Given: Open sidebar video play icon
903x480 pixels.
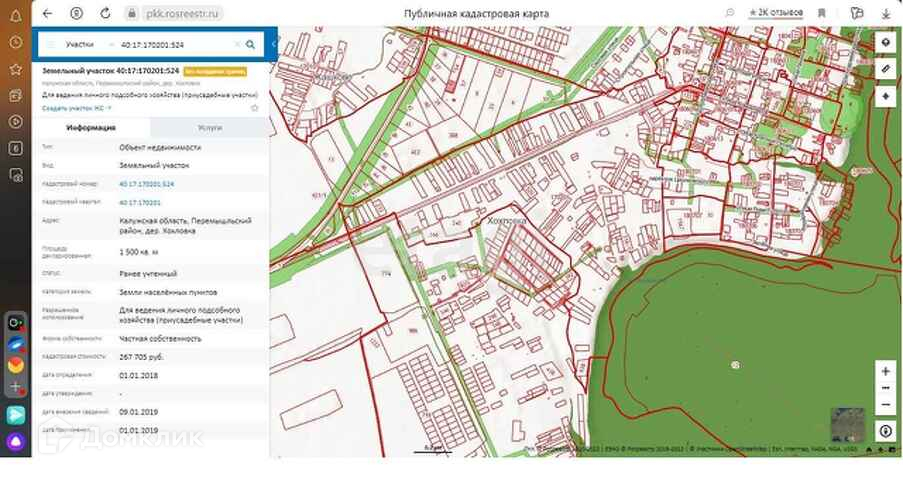Looking at the screenshot, I should [16, 122].
